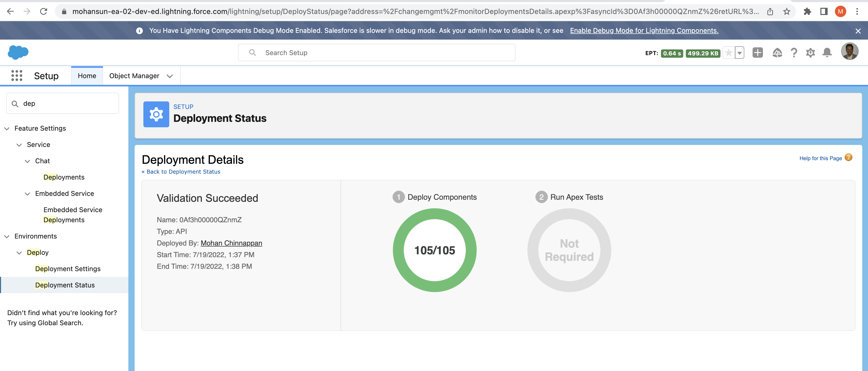868x371 pixels.
Task: Open the Salesforce Help question mark icon
Action: 794,53
